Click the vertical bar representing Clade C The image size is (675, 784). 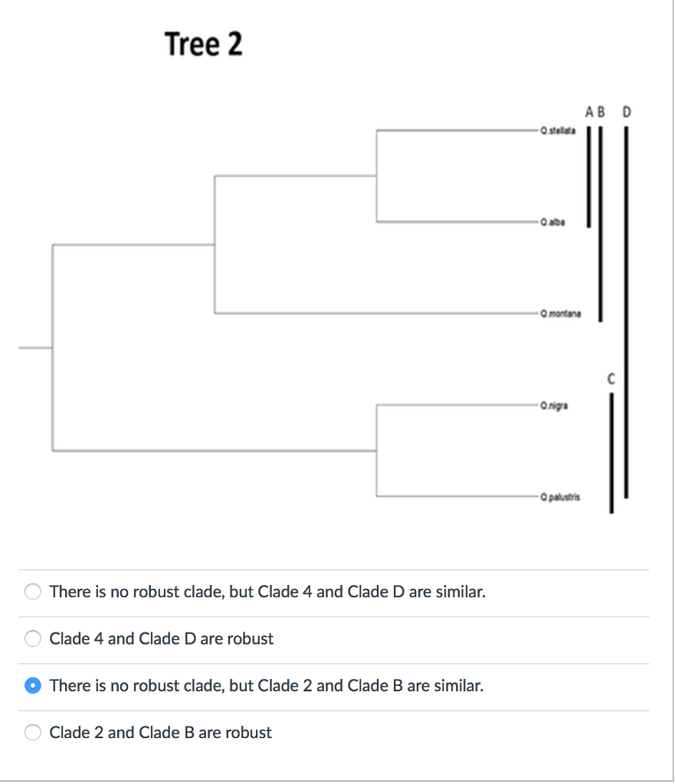tap(611, 452)
